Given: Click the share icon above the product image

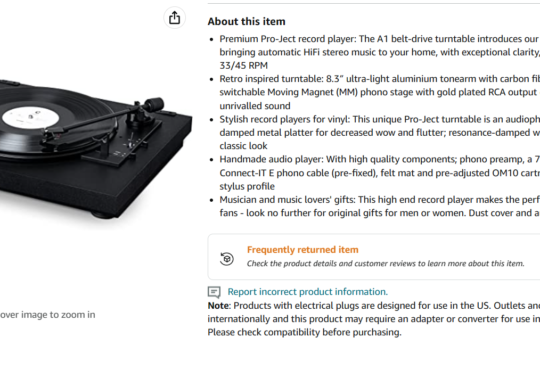Looking at the screenshot, I should point(175,18).
